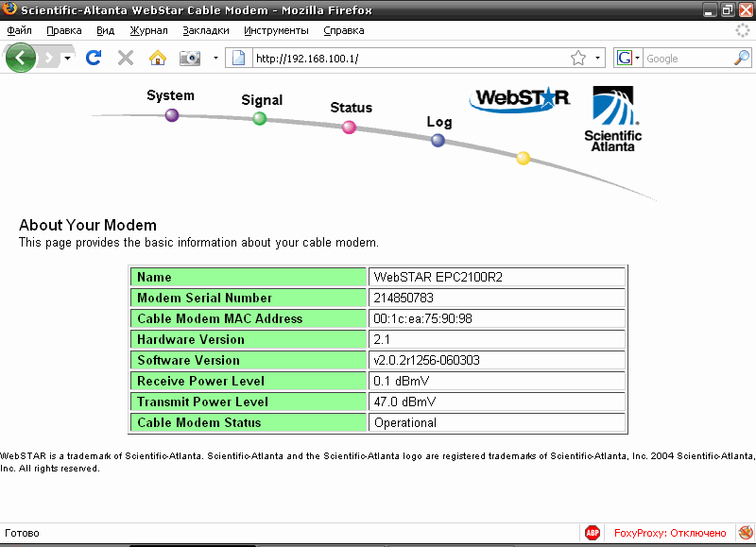Open the address bar history dropdown arrow

(597, 59)
